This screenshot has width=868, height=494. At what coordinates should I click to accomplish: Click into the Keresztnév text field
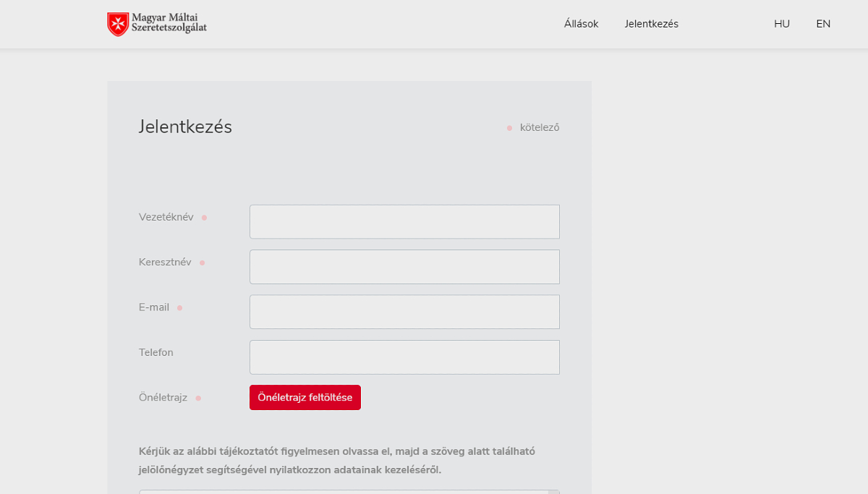pyautogui.click(x=404, y=267)
